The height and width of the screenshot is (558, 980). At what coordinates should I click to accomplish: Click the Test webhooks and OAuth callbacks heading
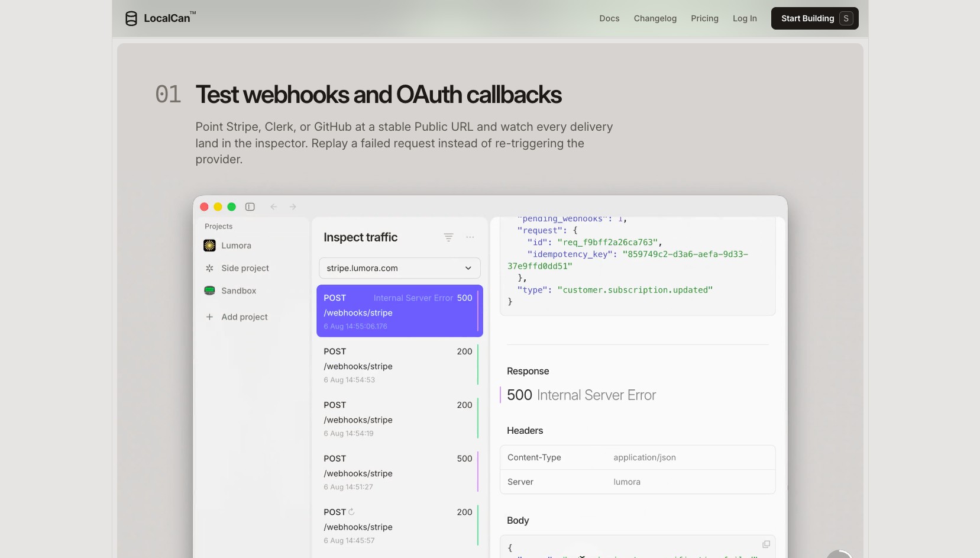(379, 95)
